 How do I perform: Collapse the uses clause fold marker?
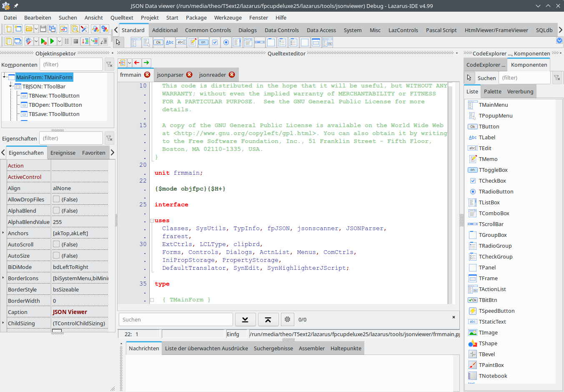(x=152, y=221)
